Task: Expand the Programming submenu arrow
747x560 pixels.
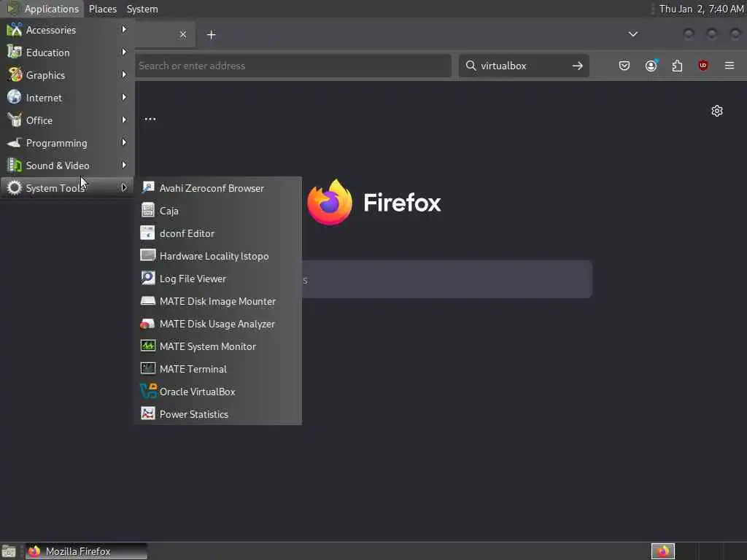Action: pos(124,142)
